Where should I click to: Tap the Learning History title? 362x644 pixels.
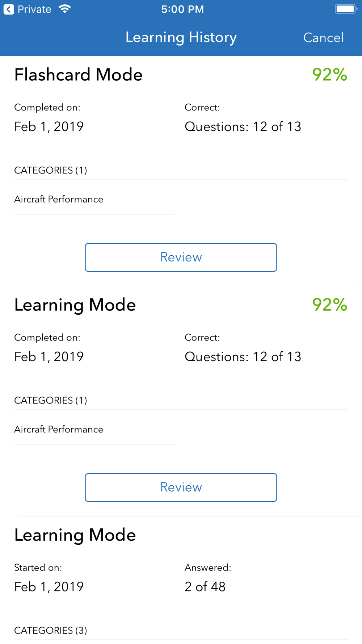pos(181,37)
